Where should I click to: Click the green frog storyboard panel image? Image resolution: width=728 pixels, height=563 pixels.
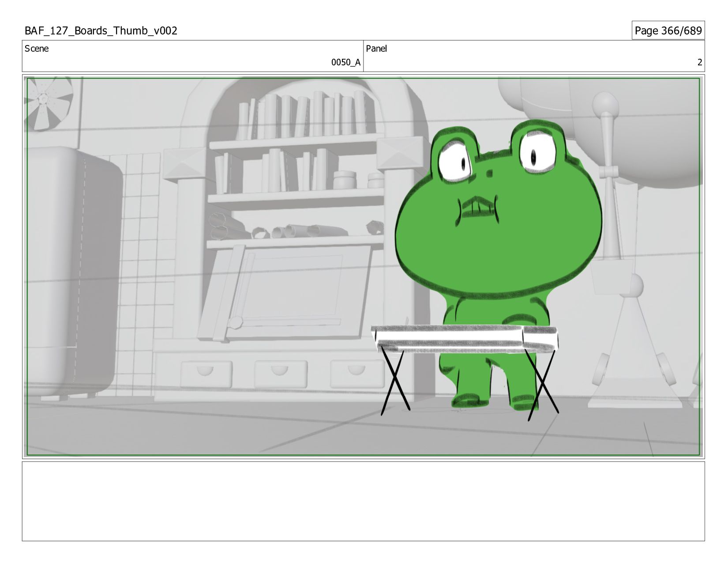click(x=363, y=267)
